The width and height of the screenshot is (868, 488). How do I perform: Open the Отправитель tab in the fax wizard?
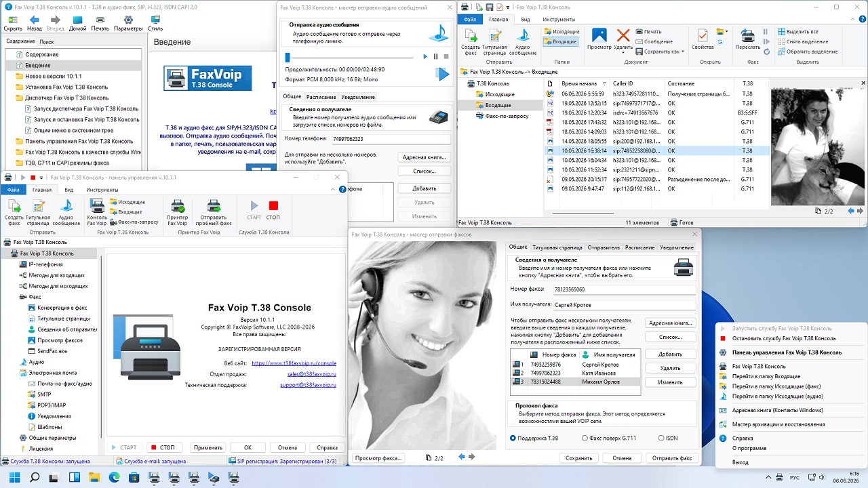(x=604, y=248)
